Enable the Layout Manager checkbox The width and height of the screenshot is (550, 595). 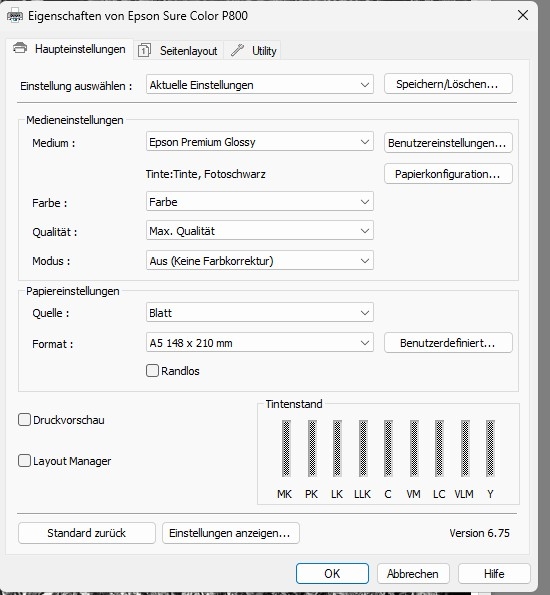pyautogui.click(x=24, y=461)
